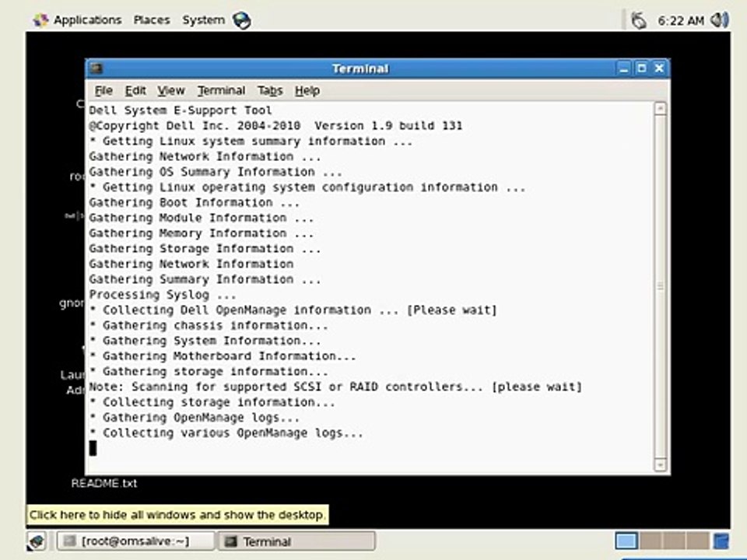The image size is (747, 560).
Task: Maximize the Terminal window
Action: pos(642,68)
